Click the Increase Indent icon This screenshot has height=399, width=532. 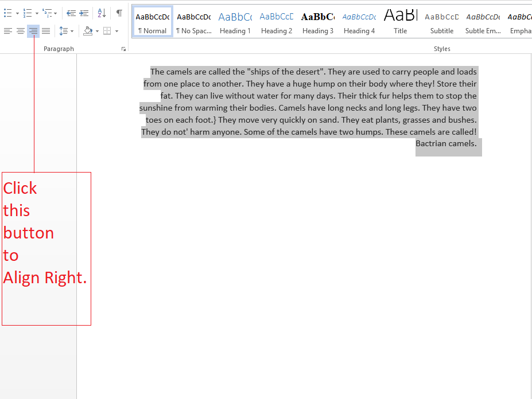(83, 13)
